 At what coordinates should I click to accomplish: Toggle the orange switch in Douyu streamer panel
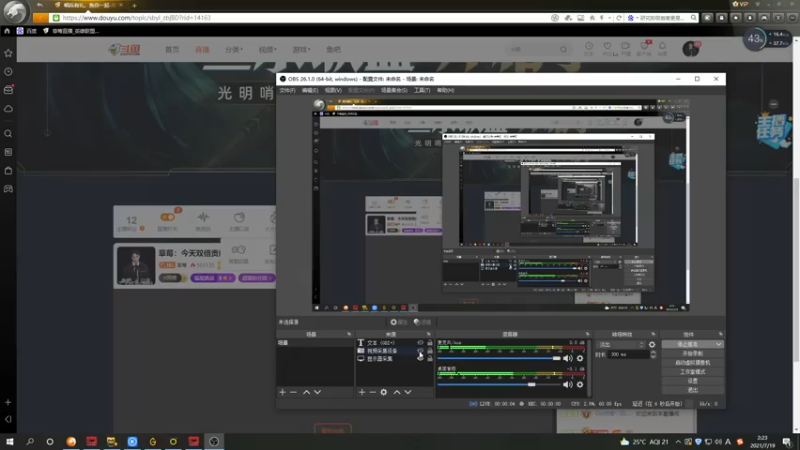tap(167, 217)
